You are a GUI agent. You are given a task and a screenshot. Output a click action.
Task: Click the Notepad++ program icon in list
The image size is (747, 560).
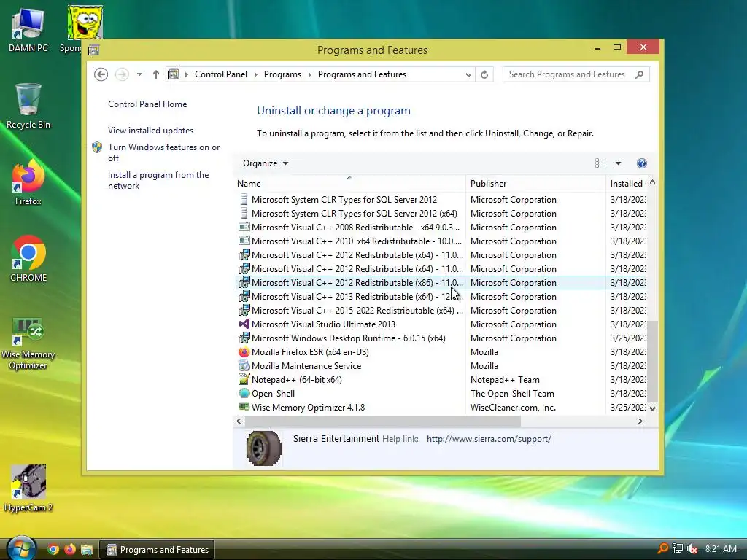pyautogui.click(x=244, y=379)
